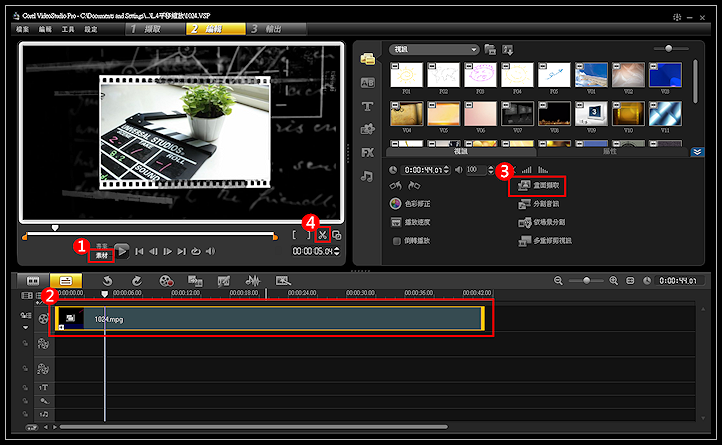The width and height of the screenshot is (722, 445).
Task: Select the 1024.mpg clip on video track
Action: pyautogui.click(x=269, y=319)
